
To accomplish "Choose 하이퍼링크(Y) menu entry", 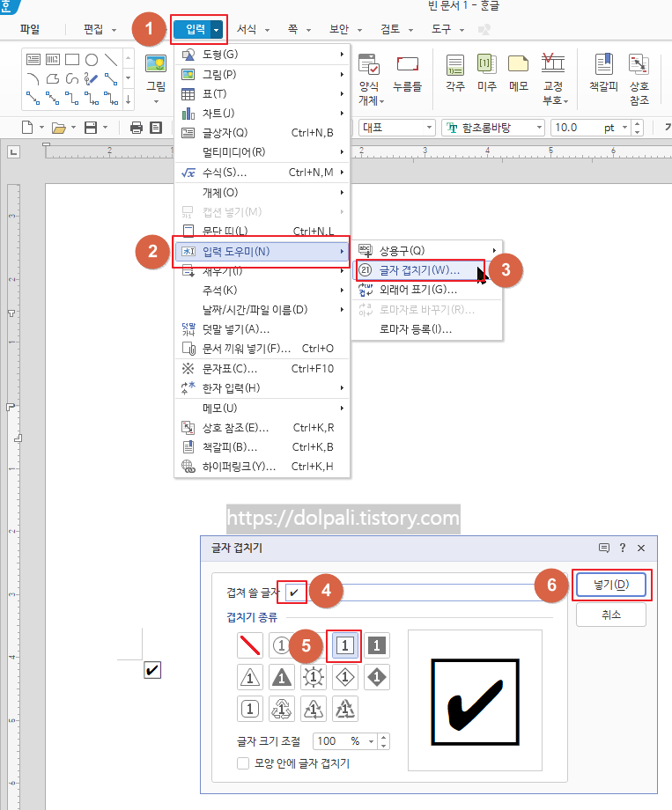I will (x=262, y=467).
